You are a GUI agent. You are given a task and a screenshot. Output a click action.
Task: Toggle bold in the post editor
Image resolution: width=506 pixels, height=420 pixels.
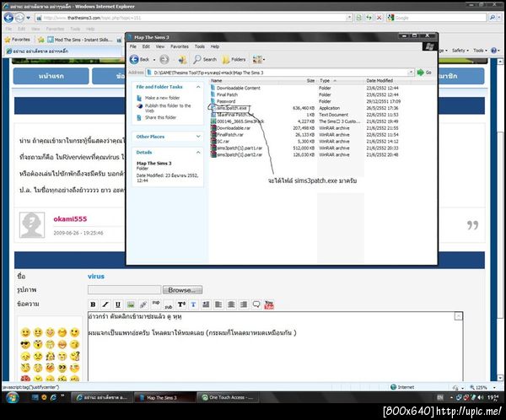[93, 304]
